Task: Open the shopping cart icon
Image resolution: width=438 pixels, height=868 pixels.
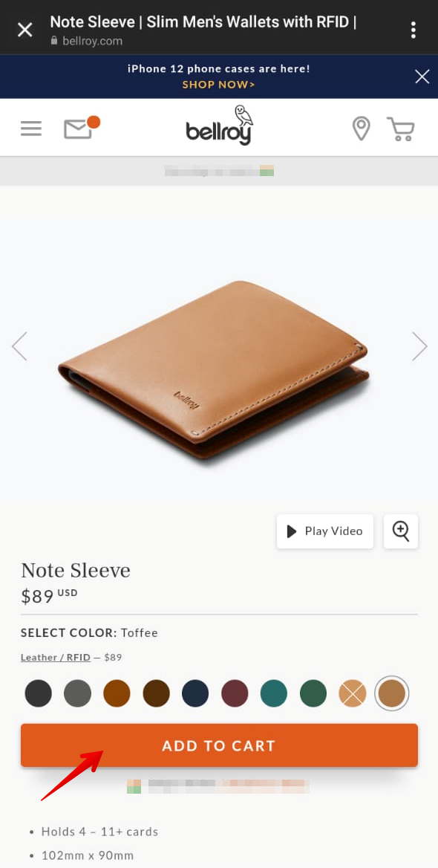Action: [401, 129]
